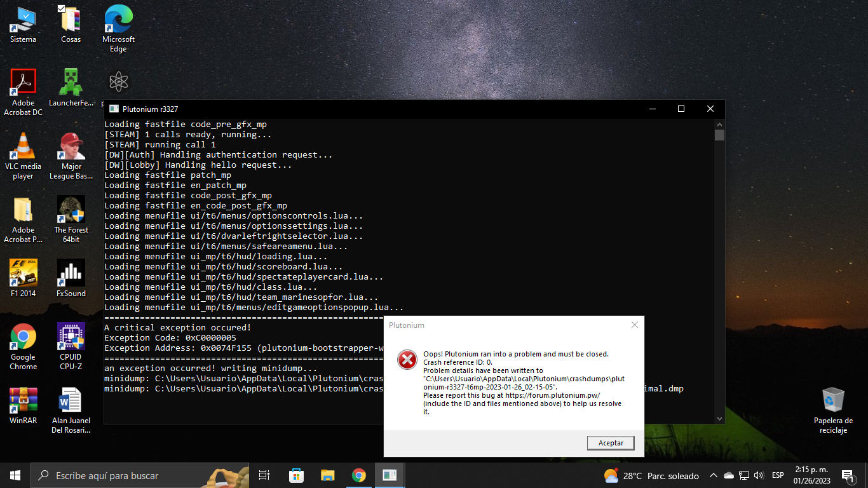This screenshot has height=488, width=868.
Task: Open the Cosas folder icon
Action: click(x=71, y=25)
